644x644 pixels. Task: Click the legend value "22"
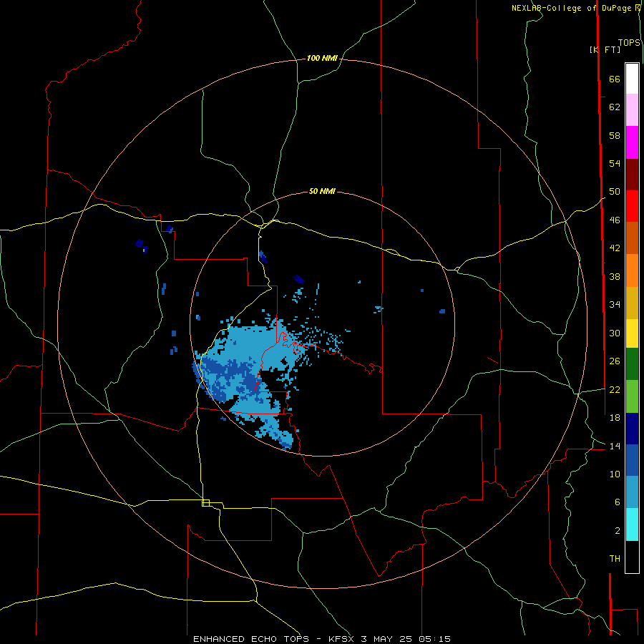tap(615, 389)
